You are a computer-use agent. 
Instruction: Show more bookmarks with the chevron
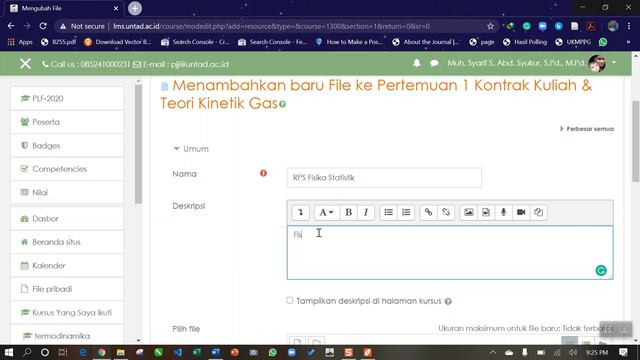click(628, 42)
